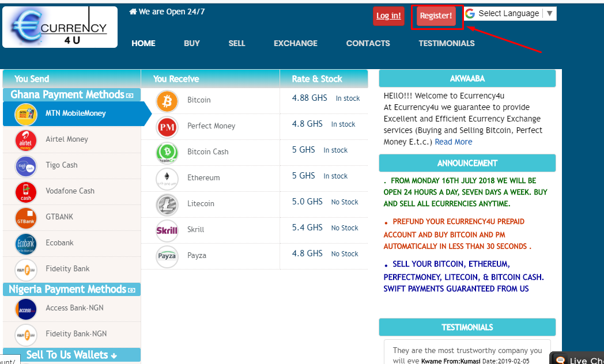Select the Access Bank-NGN icon
This screenshot has height=364, width=604.
[x=26, y=309]
